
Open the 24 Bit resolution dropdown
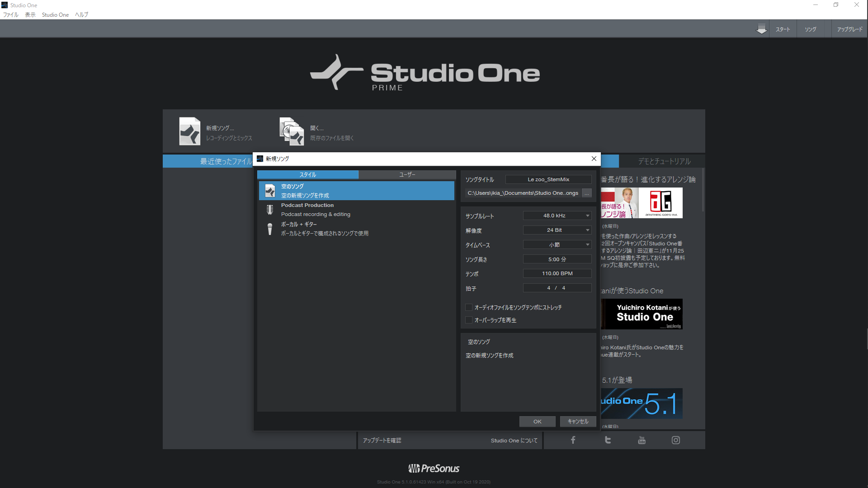pos(557,230)
